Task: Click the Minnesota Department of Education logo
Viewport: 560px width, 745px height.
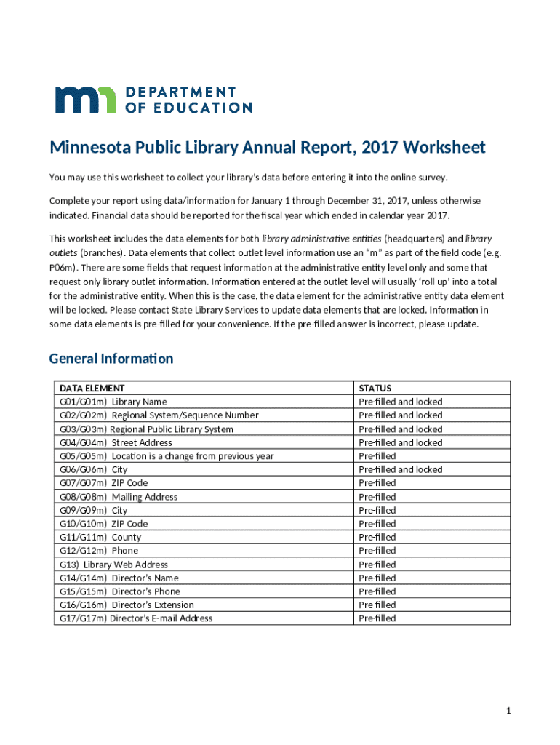Action: point(154,100)
